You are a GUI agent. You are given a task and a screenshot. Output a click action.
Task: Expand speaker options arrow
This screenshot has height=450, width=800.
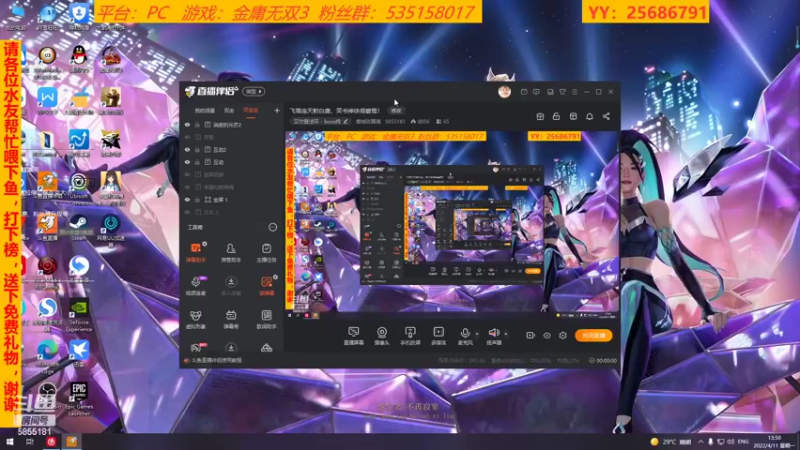506,334
